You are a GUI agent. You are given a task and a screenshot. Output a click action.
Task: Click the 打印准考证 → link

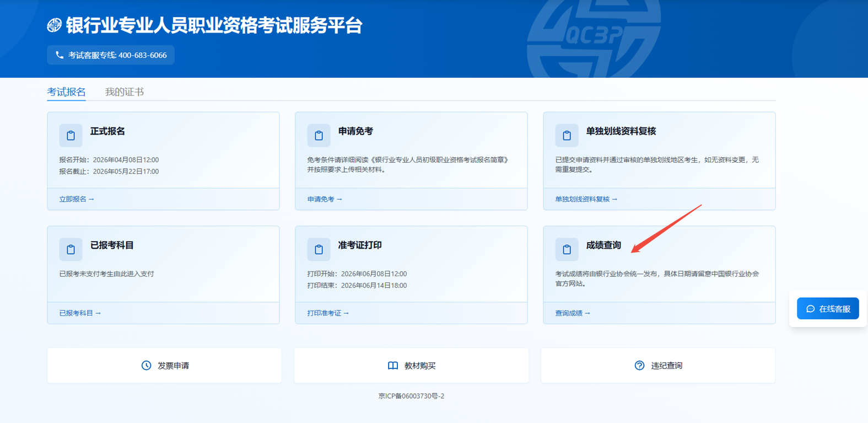pos(328,313)
